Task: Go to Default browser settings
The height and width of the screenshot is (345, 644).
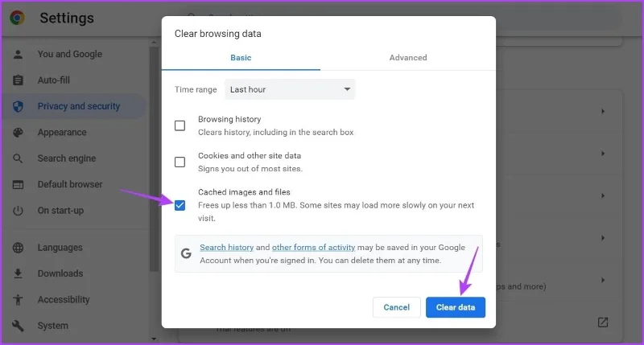Action: pyautogui.click(x=70, y=185)
